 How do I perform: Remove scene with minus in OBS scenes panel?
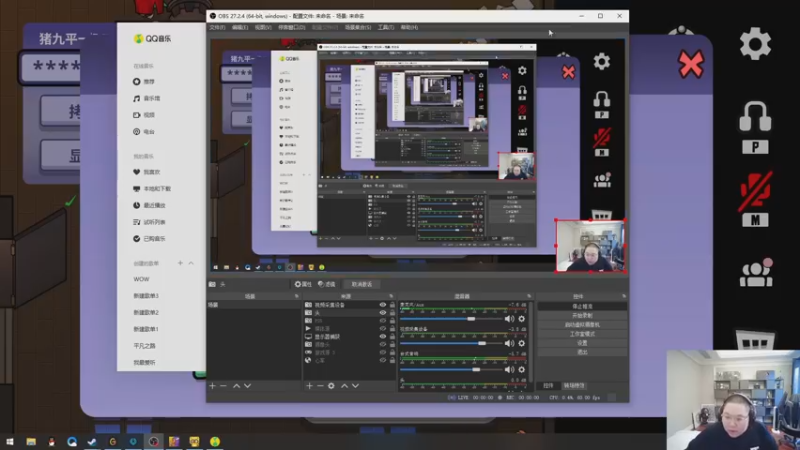(x=223, y=386)
